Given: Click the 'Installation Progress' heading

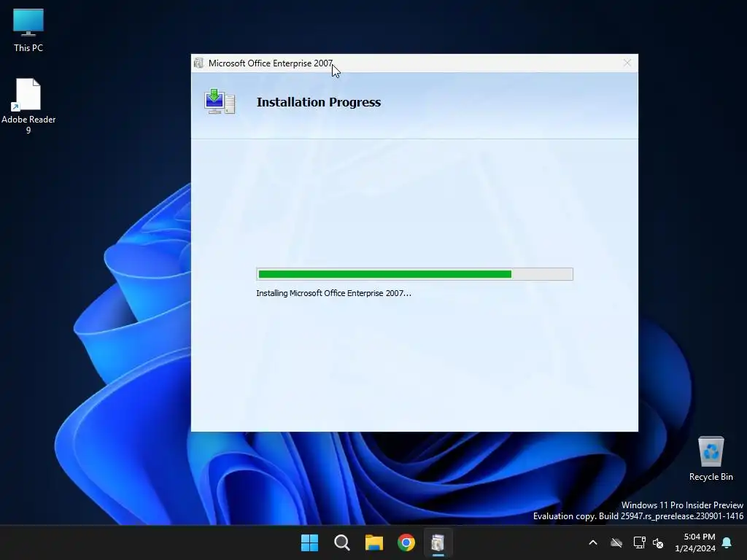Looking at the screenshot, I should 319,102.
